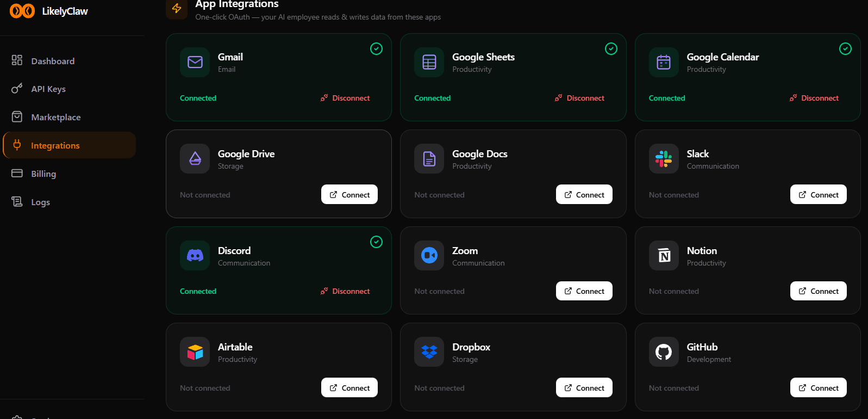Click the Airtable logo icon

[195, 352]
